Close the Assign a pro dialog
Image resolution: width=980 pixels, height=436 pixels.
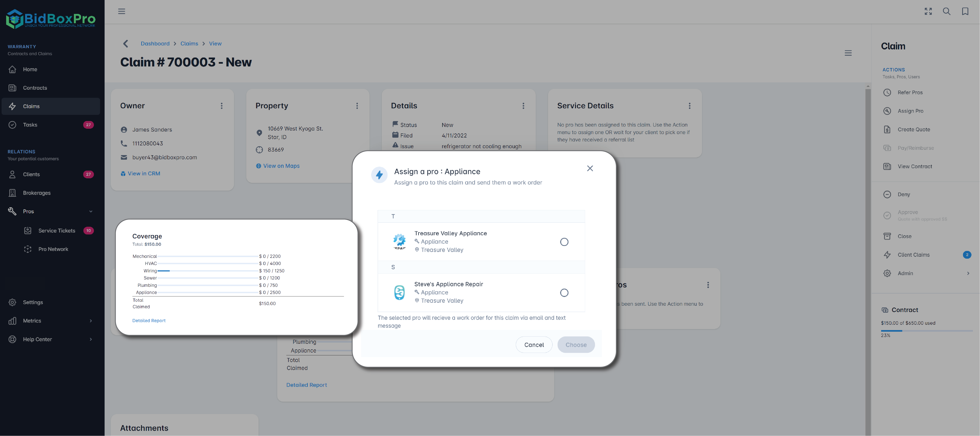[590, 168]
